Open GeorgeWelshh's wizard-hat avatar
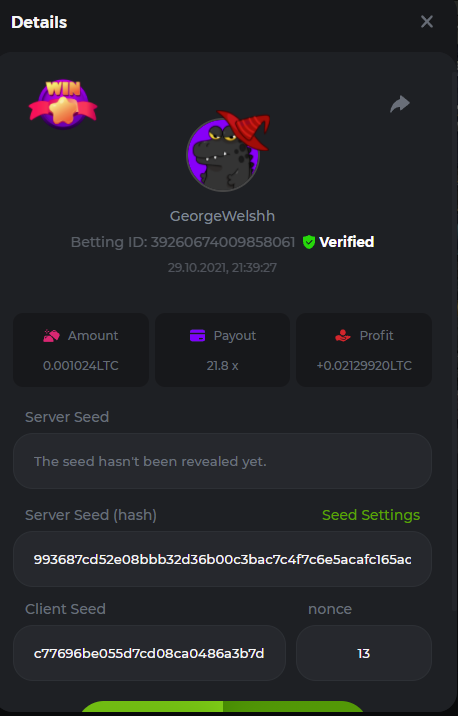Screen dimensions: 458x716 (x=227, y=151)
